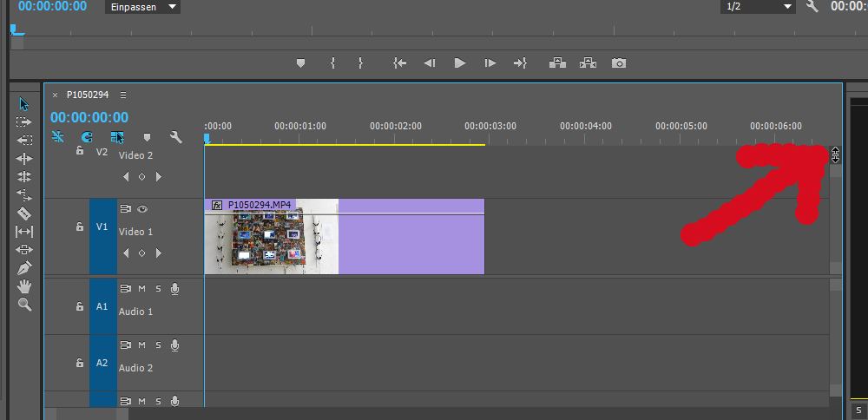Go to previous keyframe on Video 1

click(126, 253)
